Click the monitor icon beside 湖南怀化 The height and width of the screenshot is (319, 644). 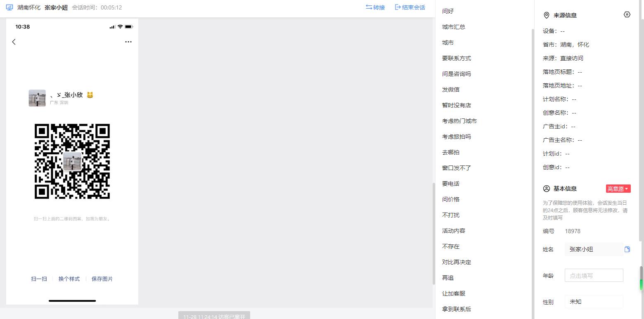[x=9, y=7]
